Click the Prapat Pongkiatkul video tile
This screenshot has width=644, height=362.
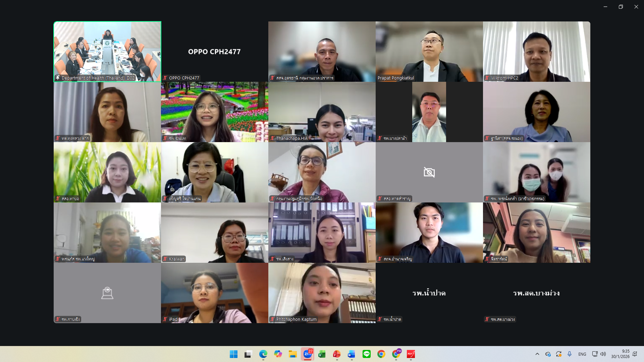tap(429, 51)
